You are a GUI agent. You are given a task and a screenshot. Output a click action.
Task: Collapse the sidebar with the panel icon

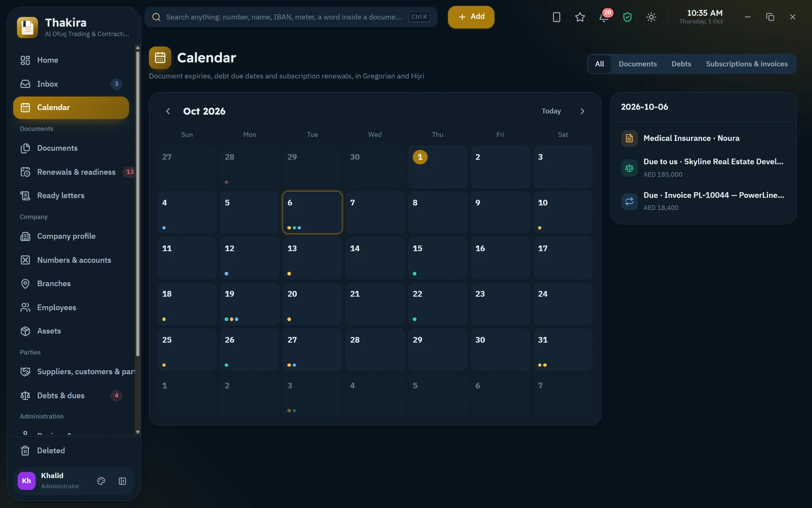pos(122,481)
